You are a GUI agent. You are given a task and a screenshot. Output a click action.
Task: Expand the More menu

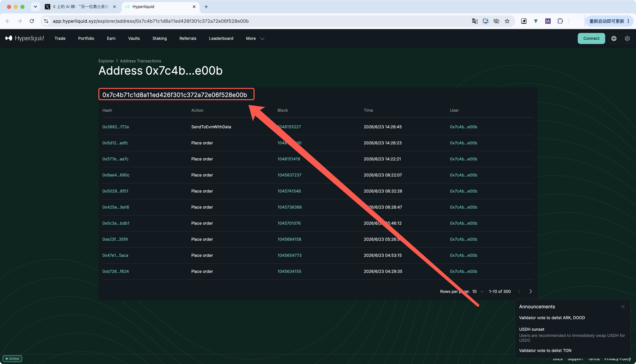pos(255,38)
